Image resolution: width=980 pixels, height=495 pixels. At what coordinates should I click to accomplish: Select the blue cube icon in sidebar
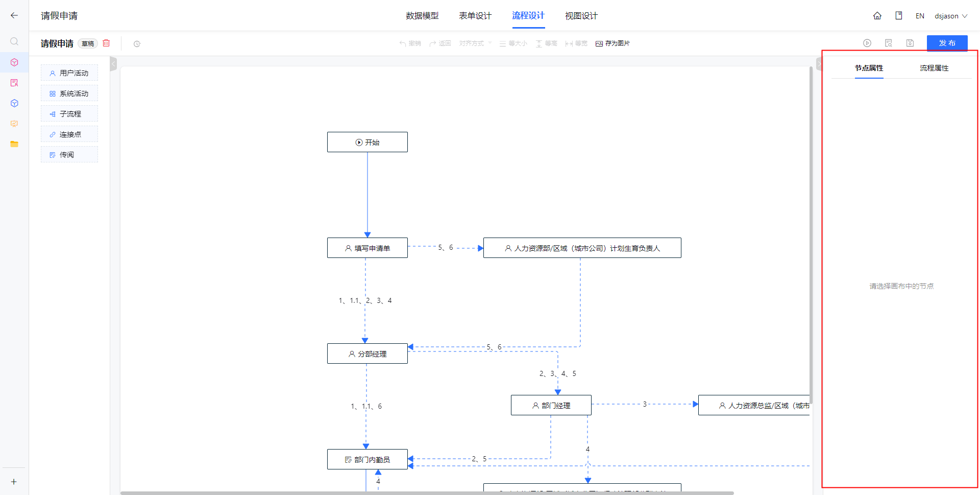click(x=14, y=103)
